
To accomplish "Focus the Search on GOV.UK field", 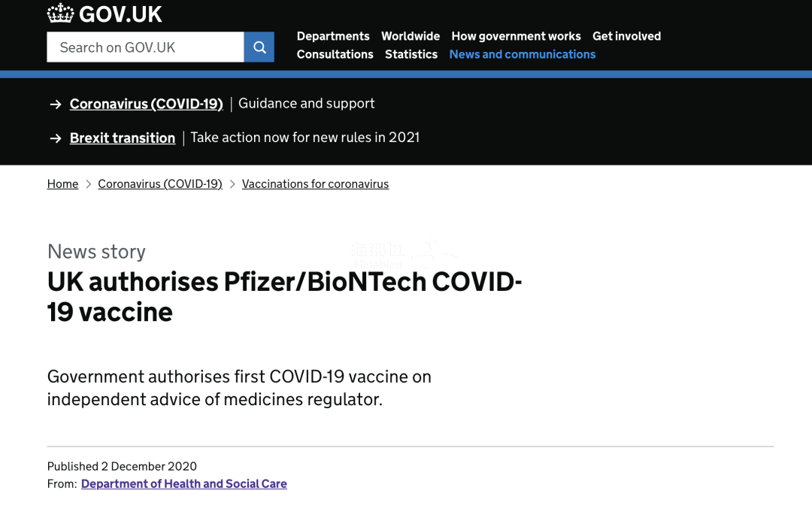I will 146,47.
